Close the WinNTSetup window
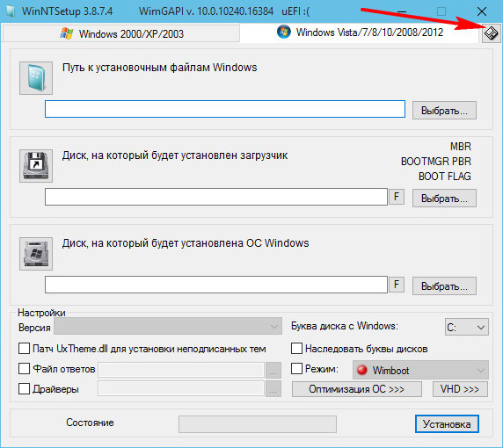 (482, 11)
